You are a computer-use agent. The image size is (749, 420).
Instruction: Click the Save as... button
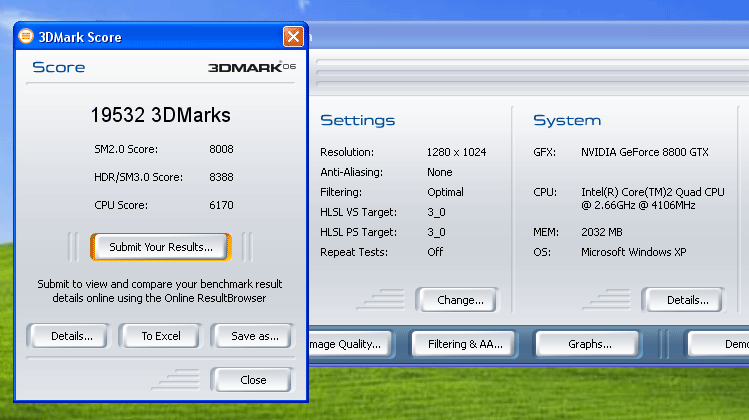[252, 336]
